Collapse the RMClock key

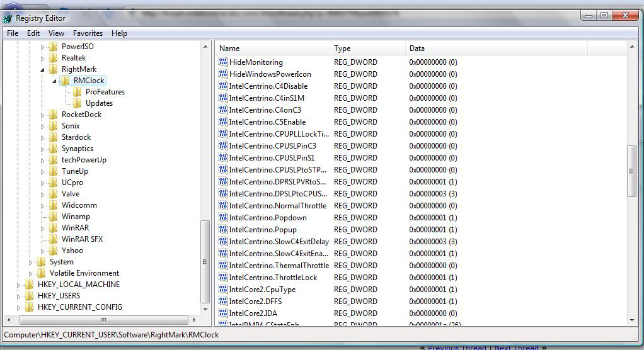[x=54, y=81]
